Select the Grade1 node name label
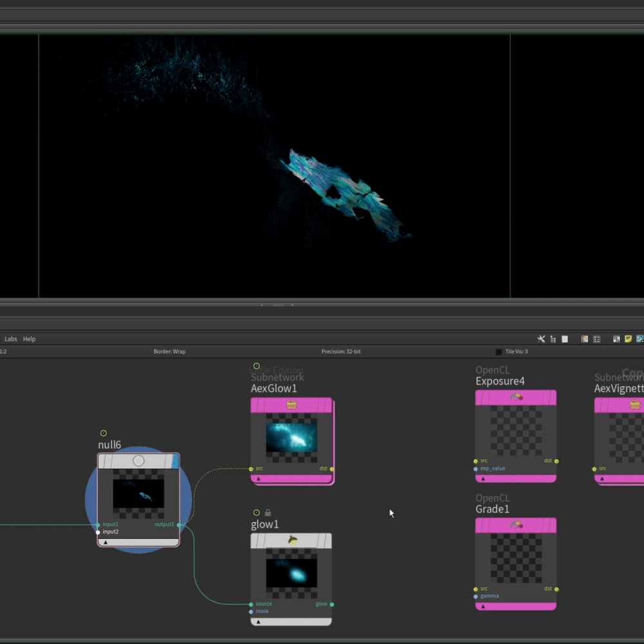The image size is (644, 644). click(x=492, y=509)
